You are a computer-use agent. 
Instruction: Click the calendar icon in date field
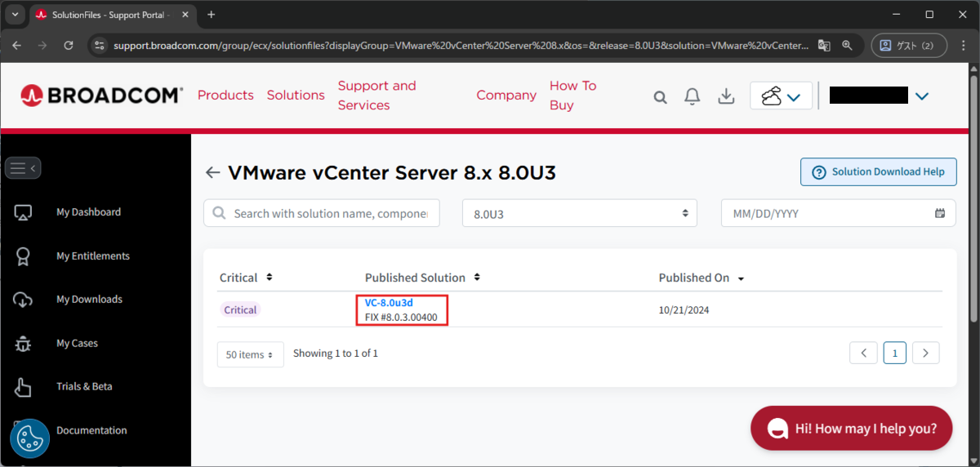pos(940,213)
